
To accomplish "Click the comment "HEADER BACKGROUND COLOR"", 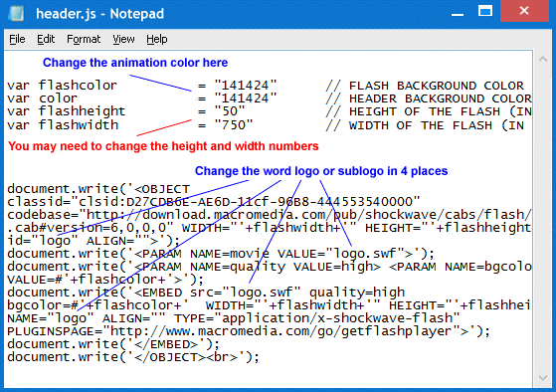I will (440, 98).
